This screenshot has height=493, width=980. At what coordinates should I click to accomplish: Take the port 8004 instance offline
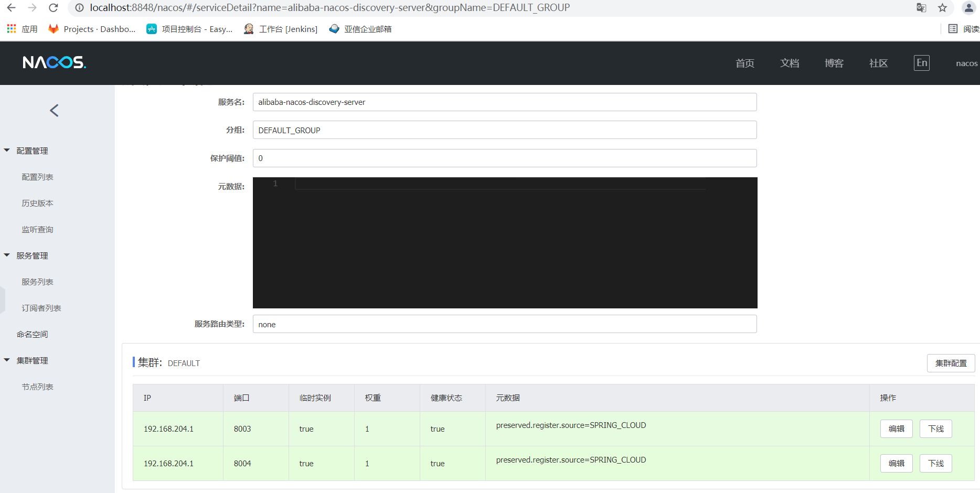click(936, 463)
